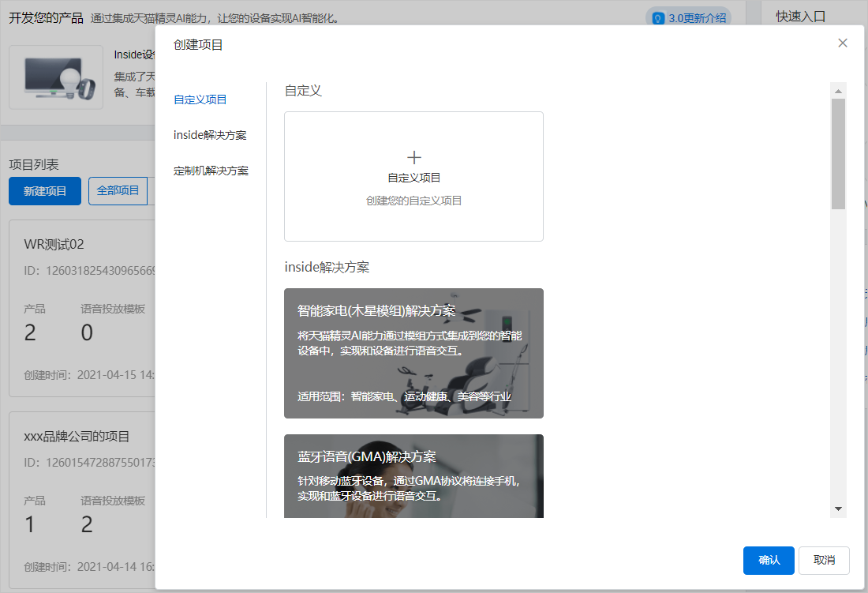
Task: Click the 快速入口 heading
Action: click(800, 17)
